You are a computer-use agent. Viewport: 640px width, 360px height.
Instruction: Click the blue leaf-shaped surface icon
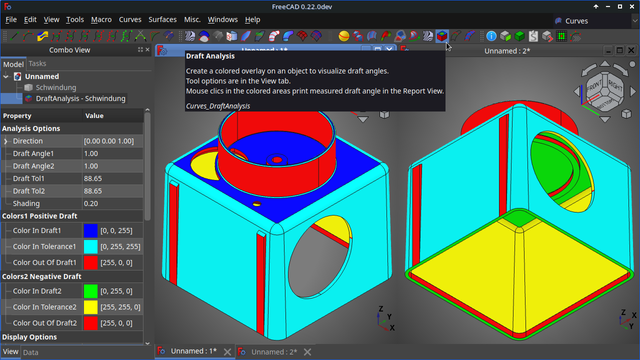(x=246, y=36)
